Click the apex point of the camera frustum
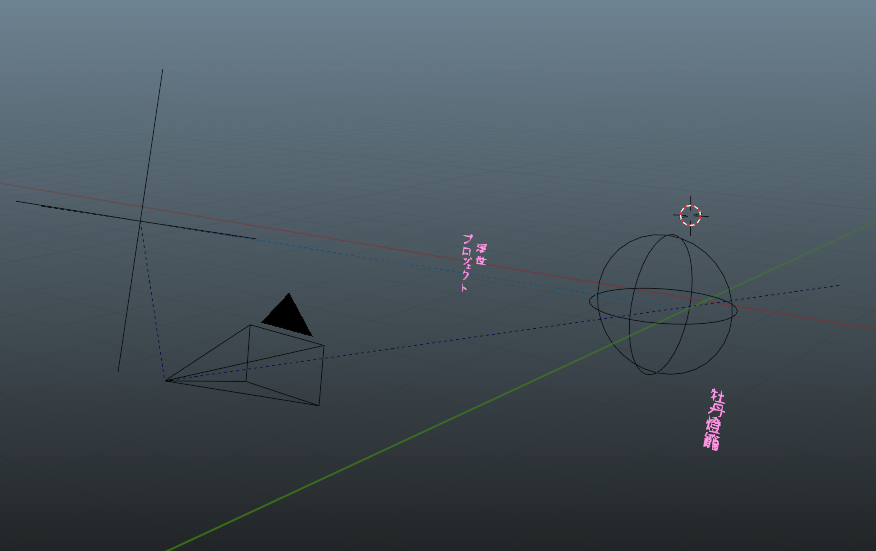This screenshot has height=551, width=876. coord(166,380)
